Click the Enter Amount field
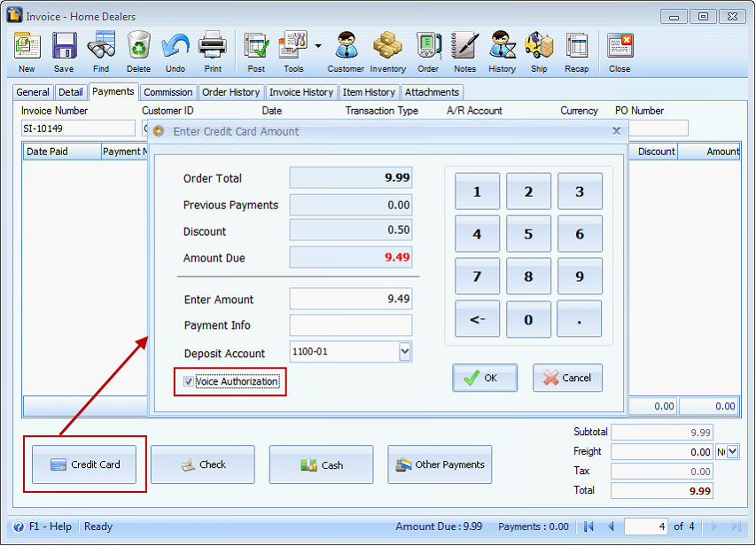This screenshot has width=756, height=546. click(351, 299)
